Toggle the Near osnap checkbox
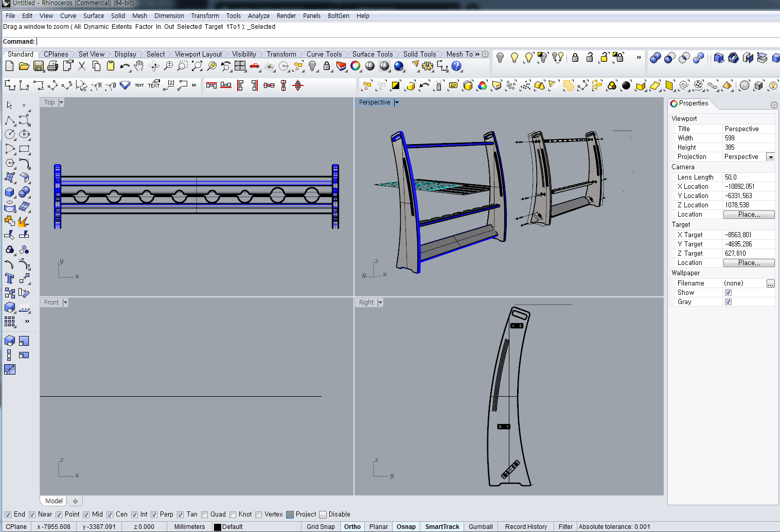The width and height of the screenshot is (780, 532). point(32,515)
